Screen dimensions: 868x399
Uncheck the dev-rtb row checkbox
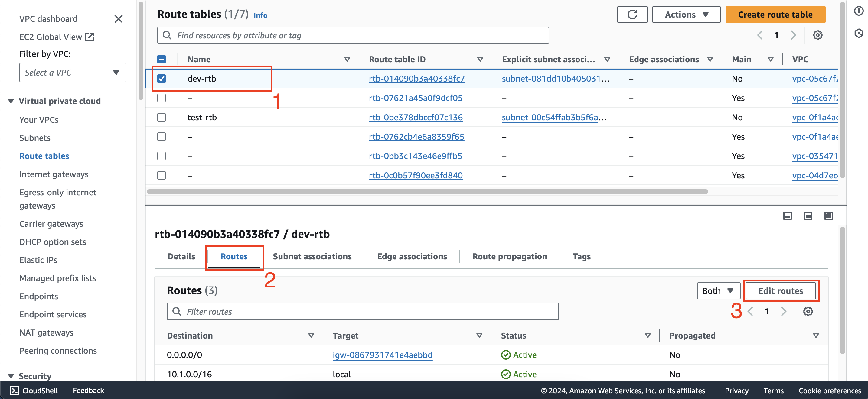click(x=162, y=79)
